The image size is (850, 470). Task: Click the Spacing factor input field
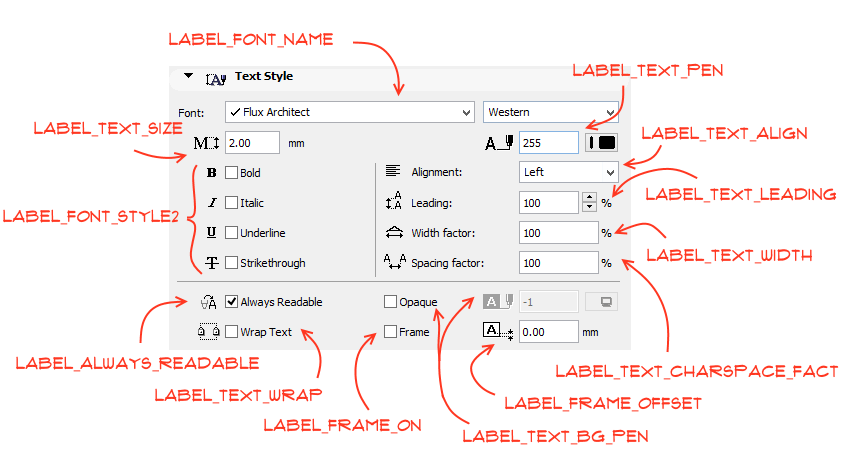tap(558, 263)
